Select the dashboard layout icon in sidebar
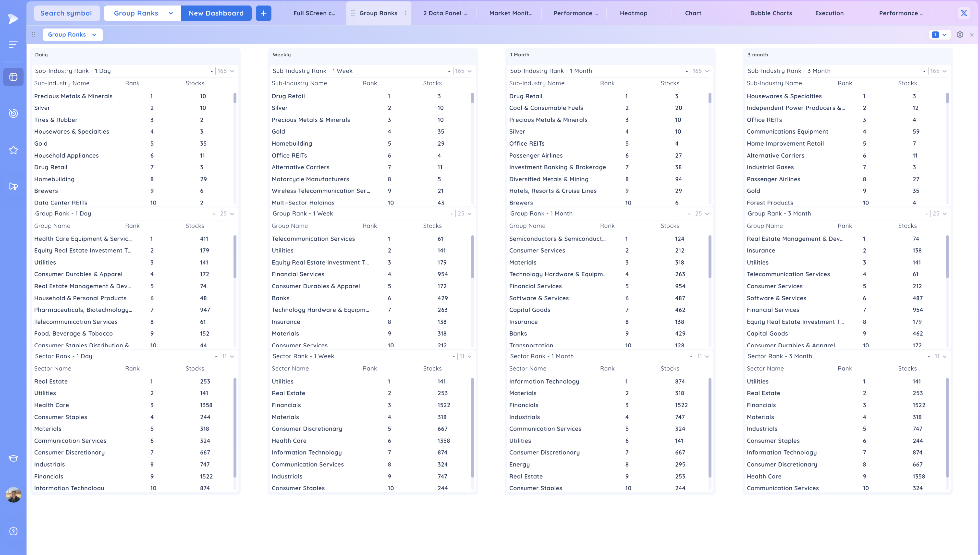 (13, 77)
